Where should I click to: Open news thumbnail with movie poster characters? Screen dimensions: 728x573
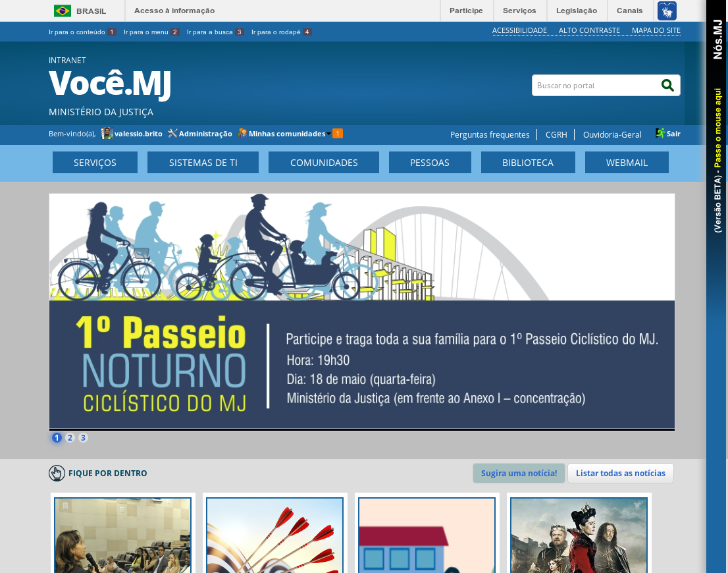579,535
